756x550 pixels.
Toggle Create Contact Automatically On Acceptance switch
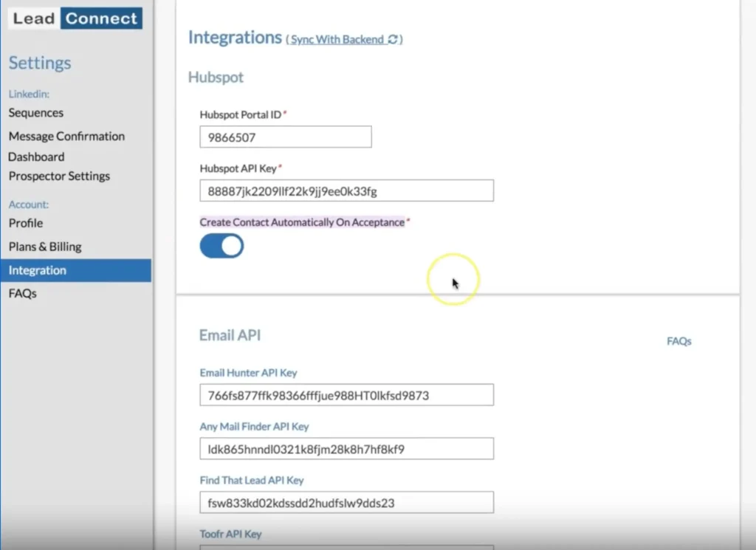[x=221, y=246]
